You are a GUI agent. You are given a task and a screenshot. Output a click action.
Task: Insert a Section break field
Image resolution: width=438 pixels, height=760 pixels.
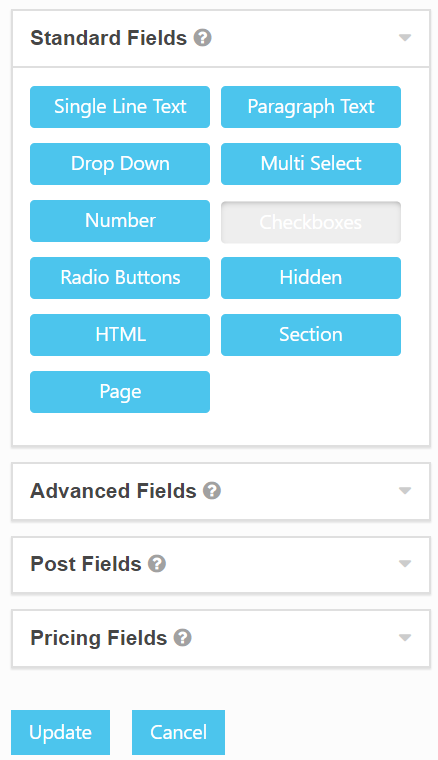311,335
